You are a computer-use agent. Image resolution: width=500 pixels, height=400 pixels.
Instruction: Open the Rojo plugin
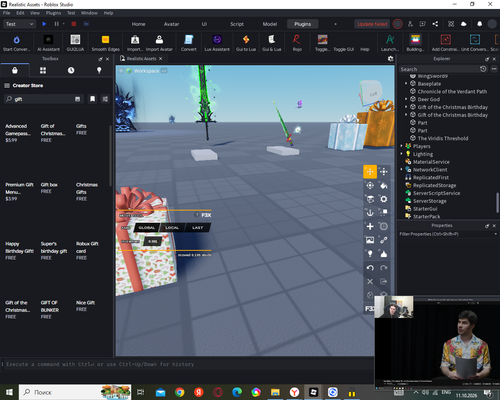[x=297, y=43]
